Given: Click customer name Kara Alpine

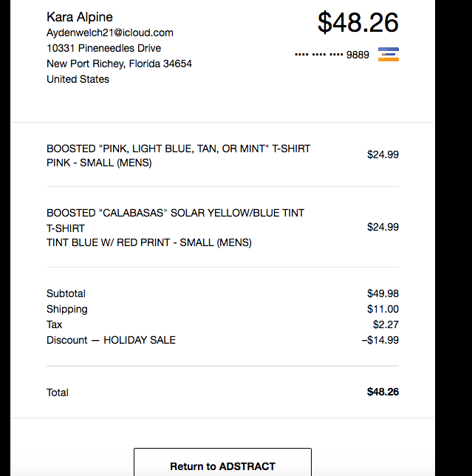Looking at the screenshot, I should point(80,17).
